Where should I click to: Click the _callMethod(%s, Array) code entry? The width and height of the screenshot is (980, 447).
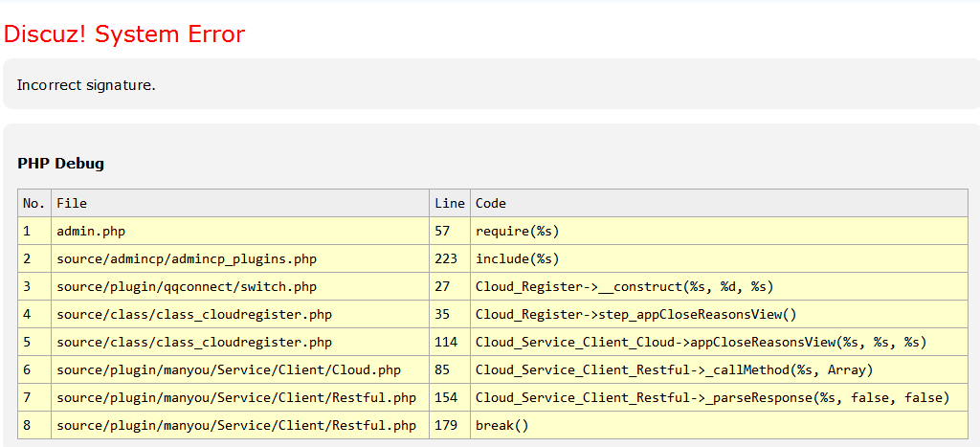pyautogui.click(x=674, y=369)
